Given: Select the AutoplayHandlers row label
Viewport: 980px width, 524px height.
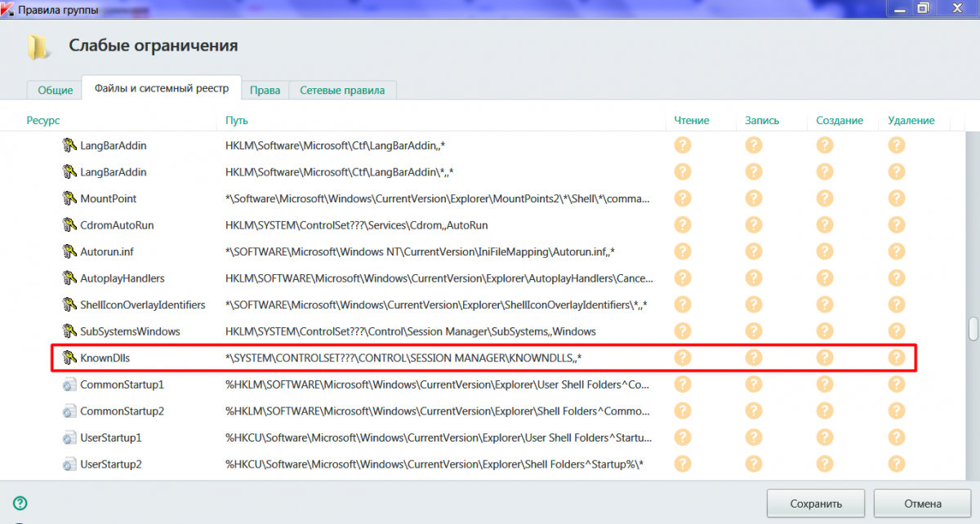Looking at the screenshot, I should point(122,278).
